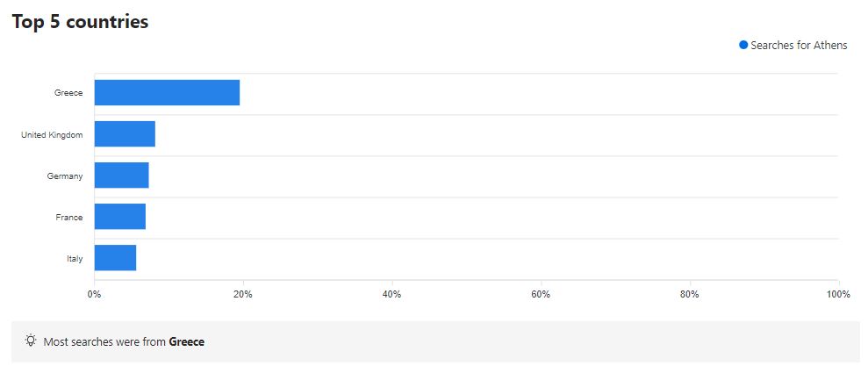Viewport: 868px width, 380px height.
Task: Click the Italy bar in chart
Action: [x=115, y=258]
